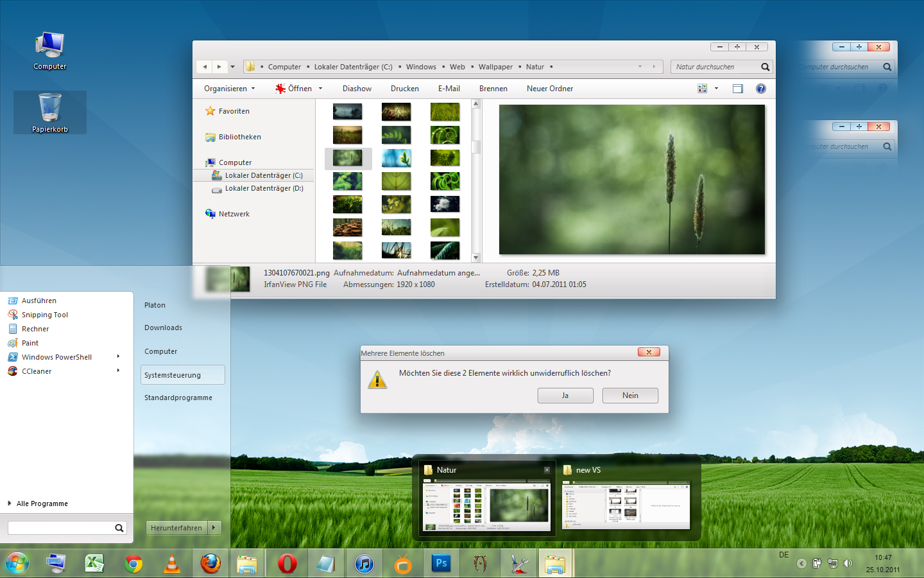
Task: Click the DE language indicator on taskbar
Action: point(784,555)
